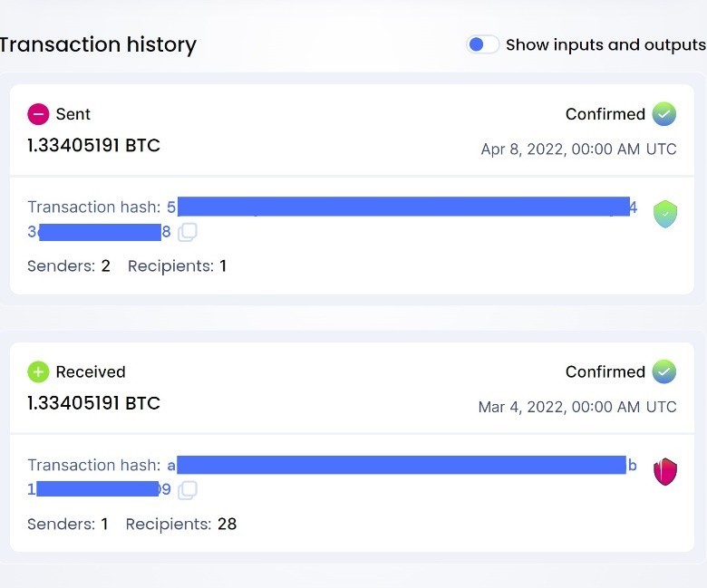Viewport: 707px width, 588px height.
Task: Click the green shield safety icon
Action: click(x=665, y=214)
